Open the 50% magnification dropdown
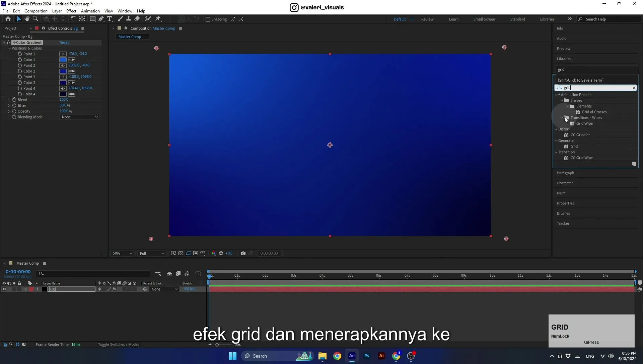Image resolution: width=643 pixels, height=364 pixels. point(122,253)
